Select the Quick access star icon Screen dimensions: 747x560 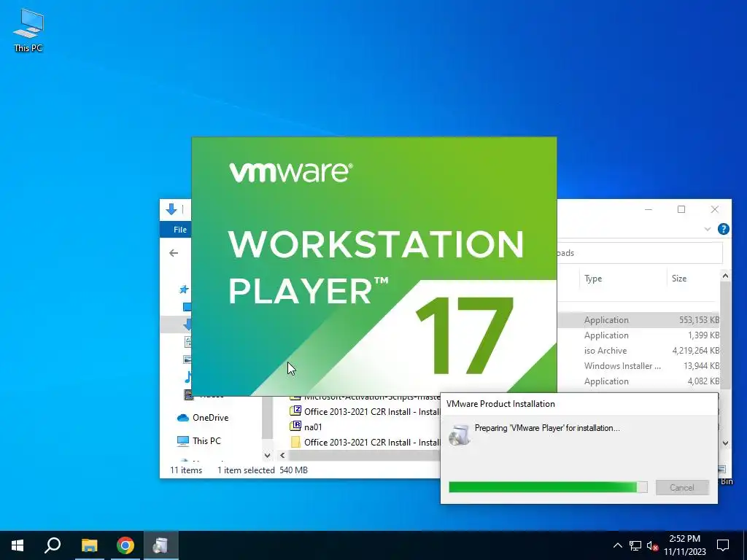183,289
